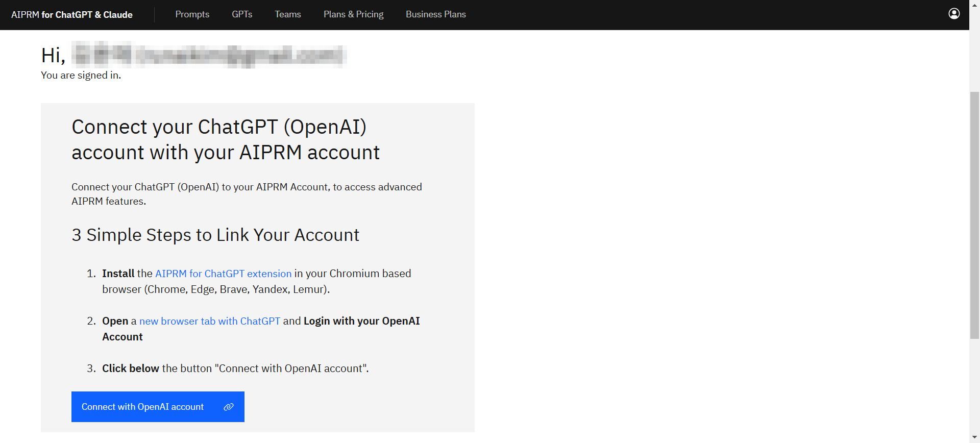Click the Connect with OpenAI account button
Viewport: 980px width, 443px height.
point(158,407)
